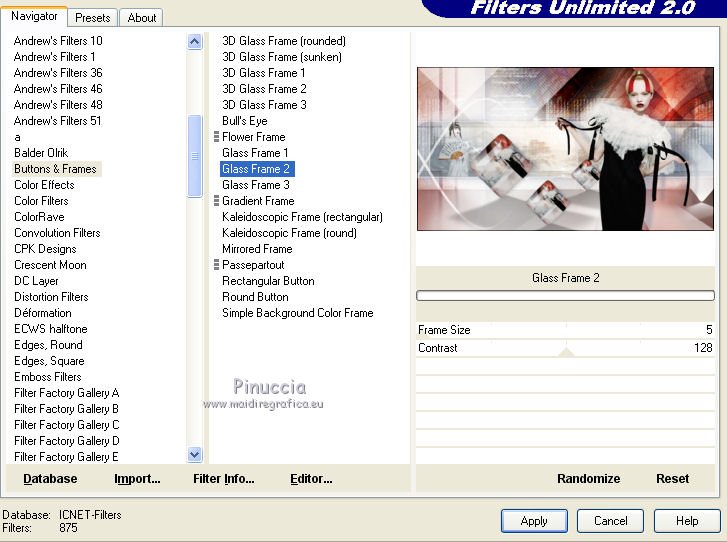Click the category list scroll down arrow
727x542 pixels.
point(195,454)
